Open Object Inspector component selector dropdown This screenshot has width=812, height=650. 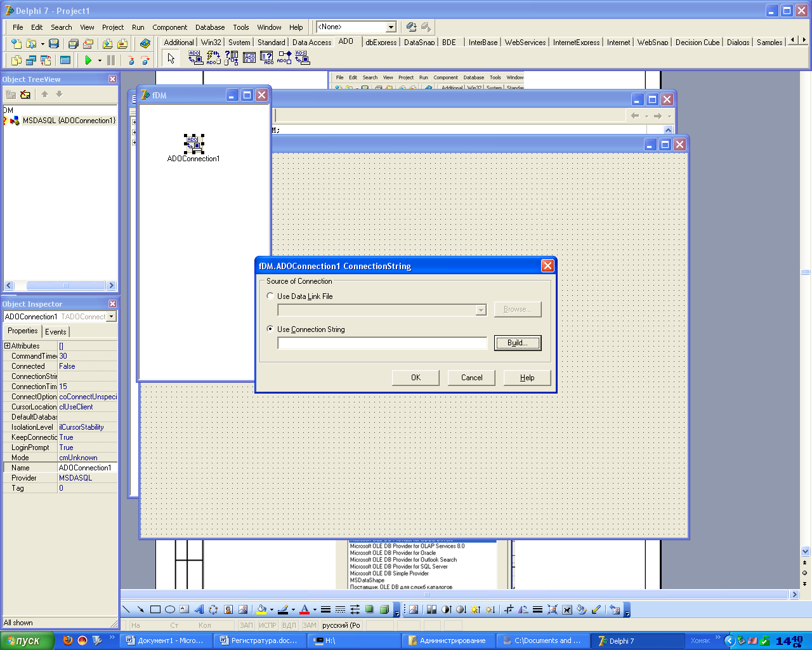click(x=111, y=316)
